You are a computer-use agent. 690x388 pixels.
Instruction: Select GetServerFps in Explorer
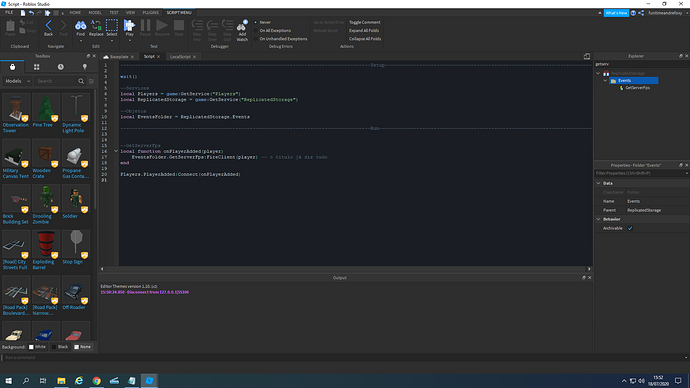(637, 88)
